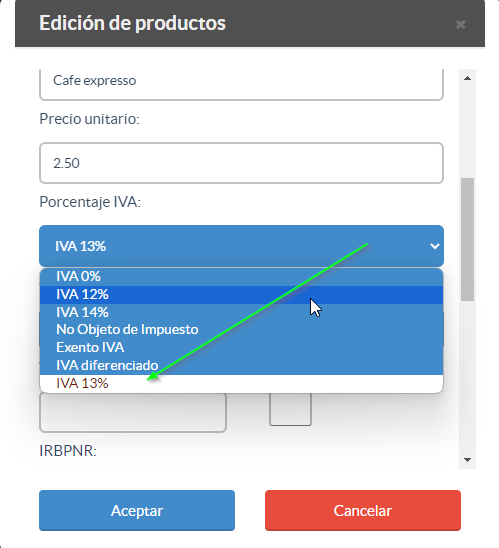Select IVA 13% at list bottom
This screenshot has width=499, height=548.
(x=241, y=383)
